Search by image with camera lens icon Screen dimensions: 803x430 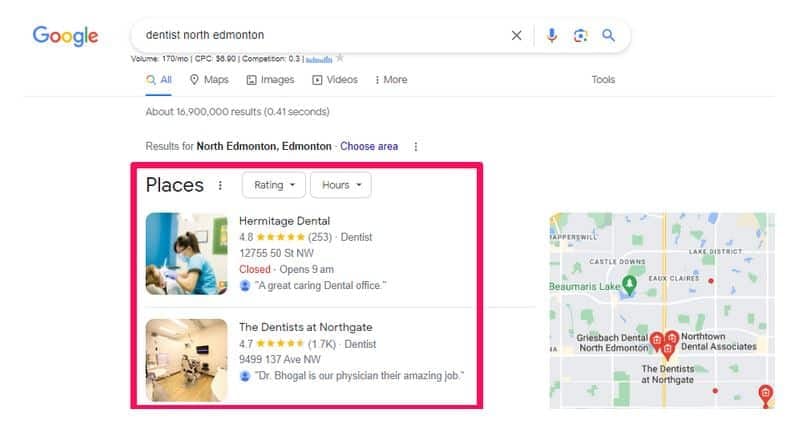(x=580, y=35)
